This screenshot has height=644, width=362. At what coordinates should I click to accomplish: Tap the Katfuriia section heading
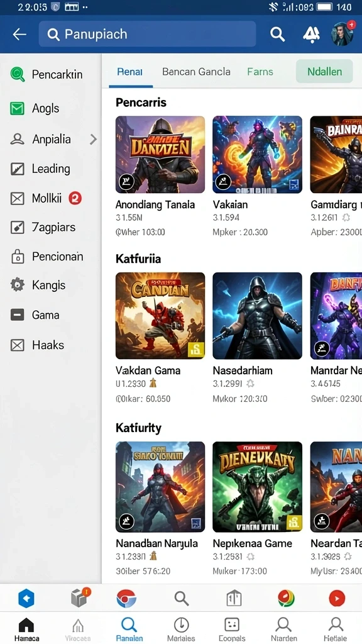click(x=138, y=258)
